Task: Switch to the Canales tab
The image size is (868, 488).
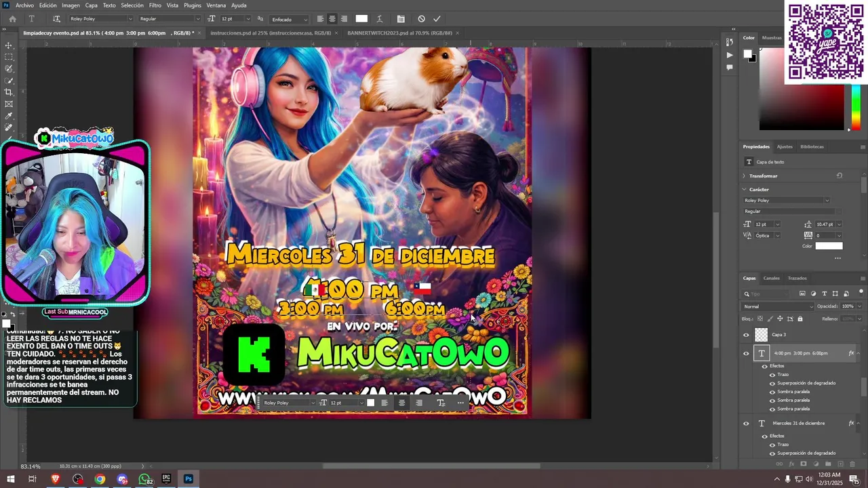Action: [772, 279]
